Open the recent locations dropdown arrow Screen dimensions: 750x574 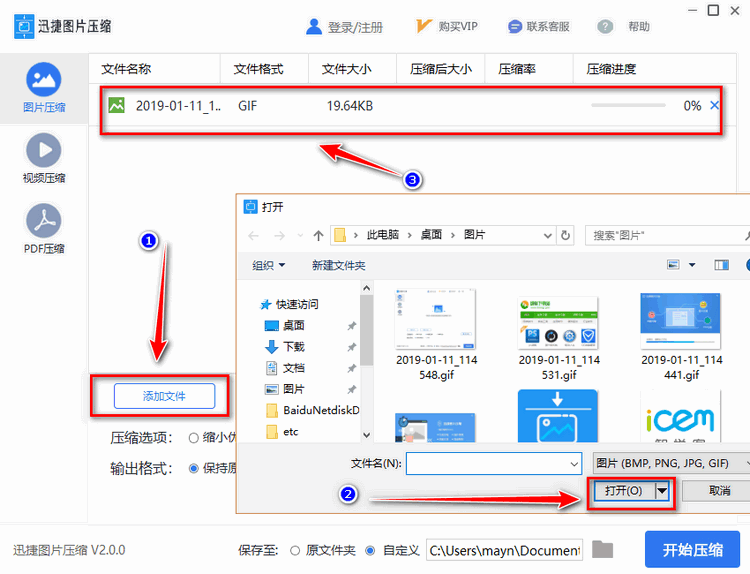coord(300,235)
